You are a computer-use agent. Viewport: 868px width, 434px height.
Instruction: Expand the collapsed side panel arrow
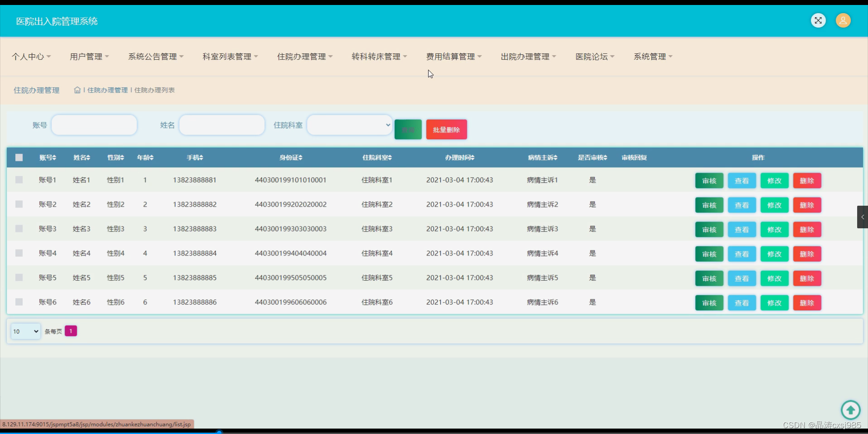coord(862,217)
